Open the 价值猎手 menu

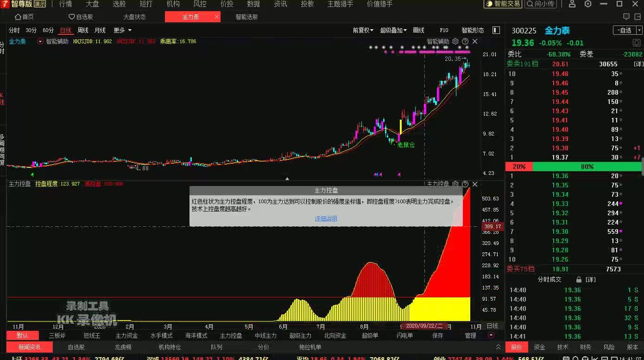[379, 4]
